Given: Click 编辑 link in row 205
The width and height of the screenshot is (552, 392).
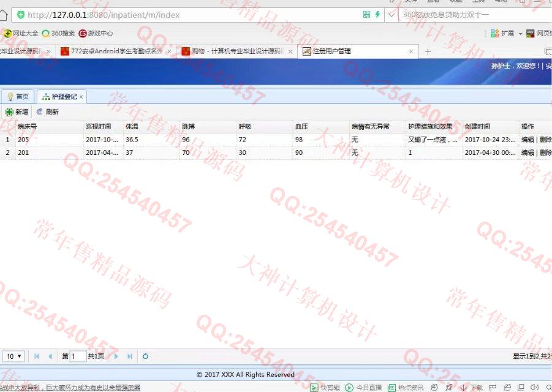Looking at the screenshot, I should (x=527, y=140).
